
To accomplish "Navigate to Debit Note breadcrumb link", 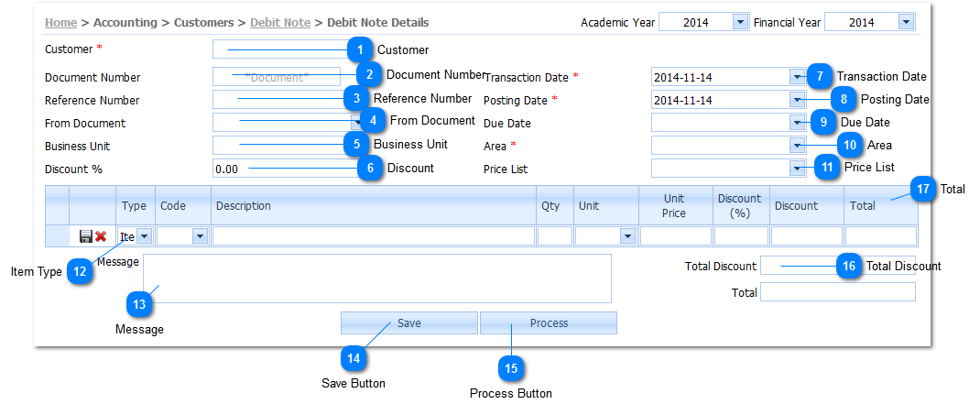I will pyautogui.click(x=280, y=22).
